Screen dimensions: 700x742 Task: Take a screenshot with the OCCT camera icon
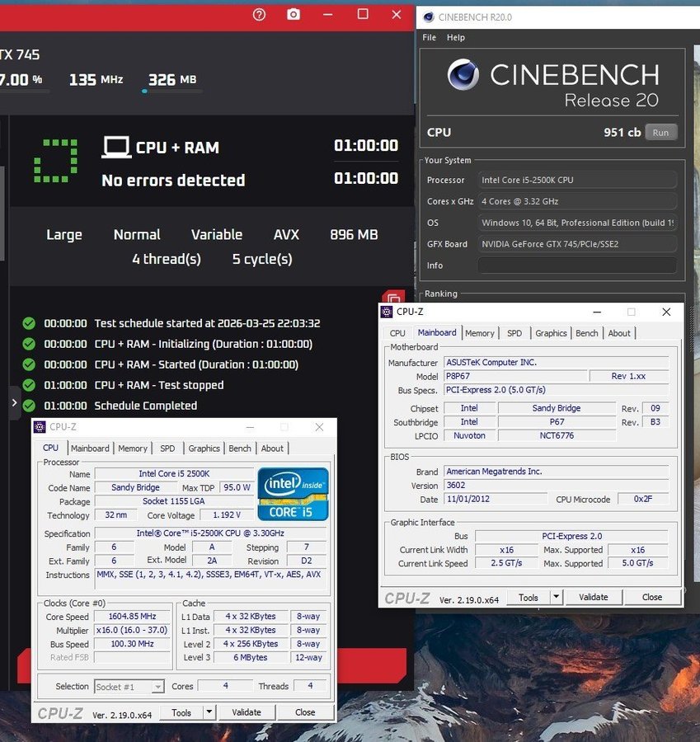294,14
